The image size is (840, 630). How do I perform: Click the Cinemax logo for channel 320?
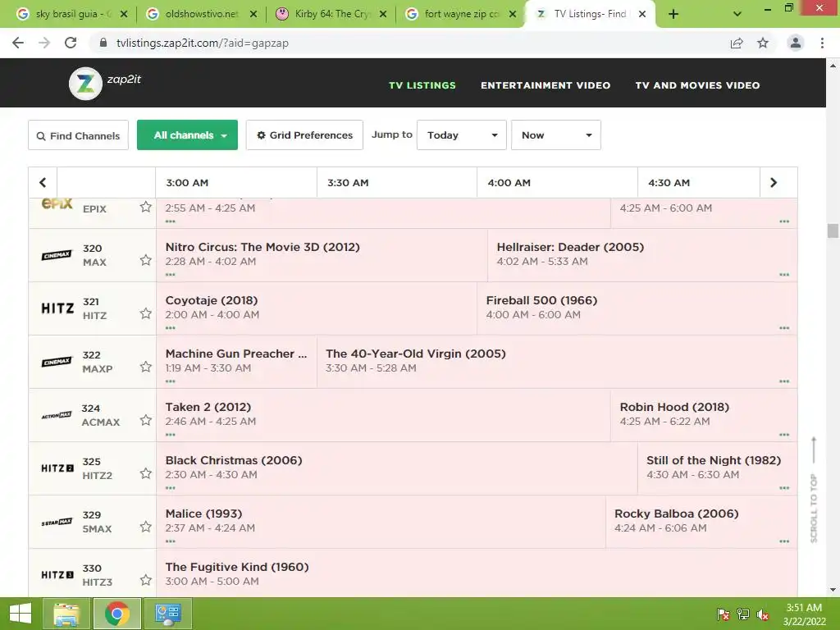click(x=57, y=255)
